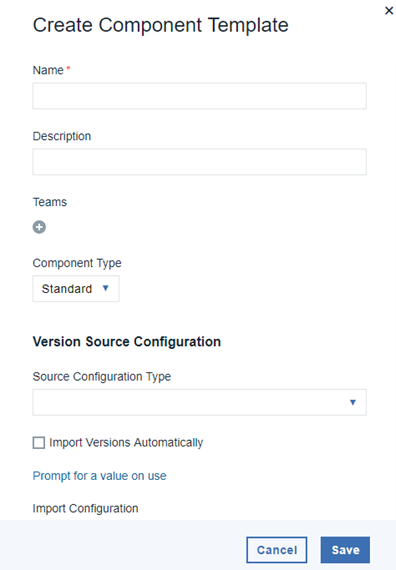Enable Import Versions Automatically checkbox
This screenshot has width=396, height=570.
click(x=39, y=443)
